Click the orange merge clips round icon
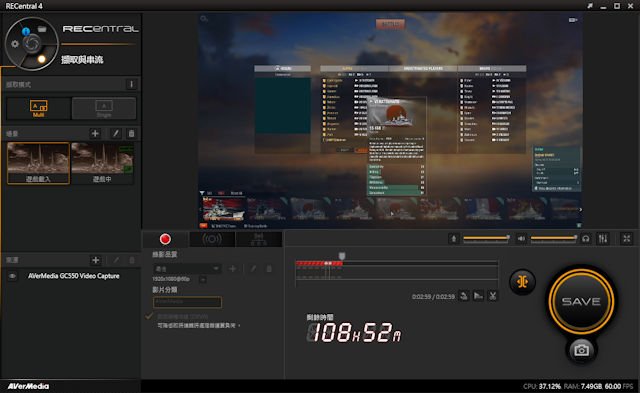 (522, 282)
